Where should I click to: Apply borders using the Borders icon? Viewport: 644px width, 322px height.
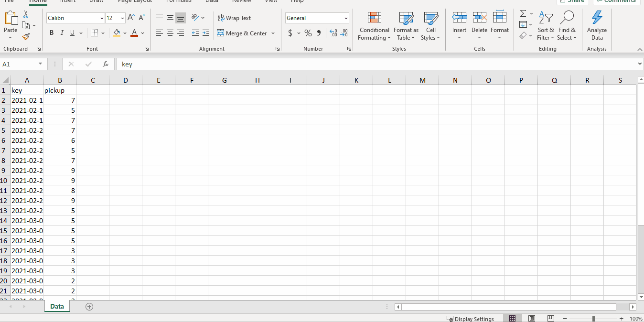pyautogui.click(x=94, y=33)
